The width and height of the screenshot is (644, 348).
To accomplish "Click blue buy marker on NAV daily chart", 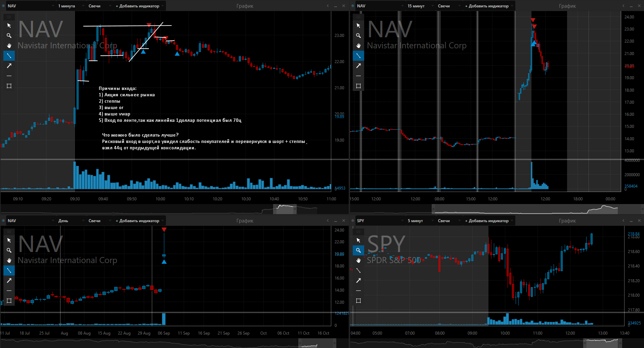I will (x=164, y=261).
